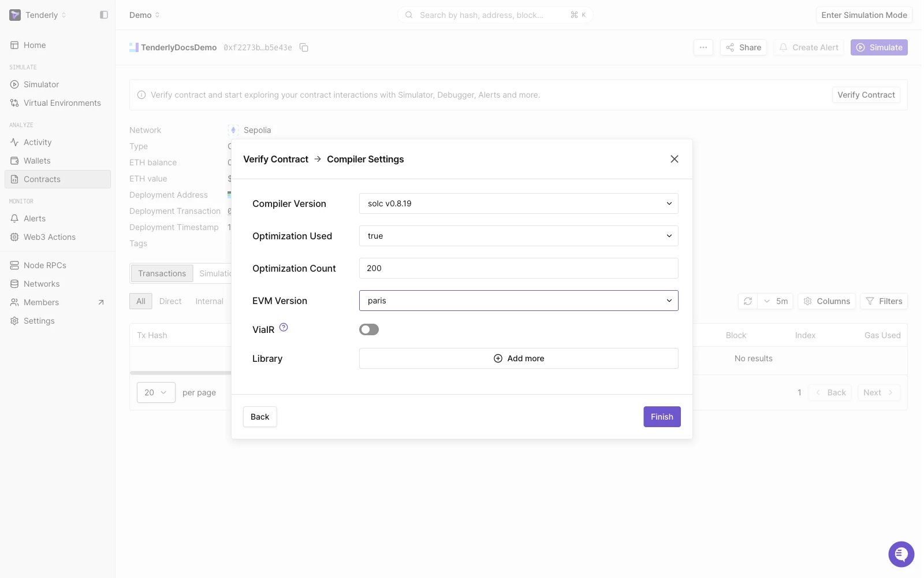Open Members external link arrow
This screenshot has width=924, height=578.
(x=101, y=302)
